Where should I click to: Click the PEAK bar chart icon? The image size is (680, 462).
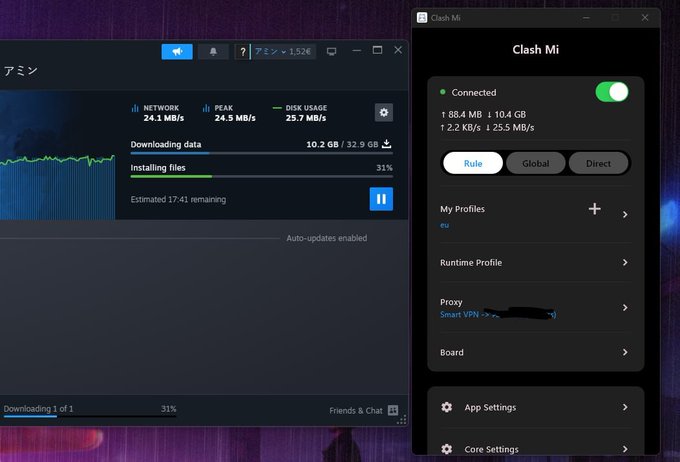click(206, 108)
